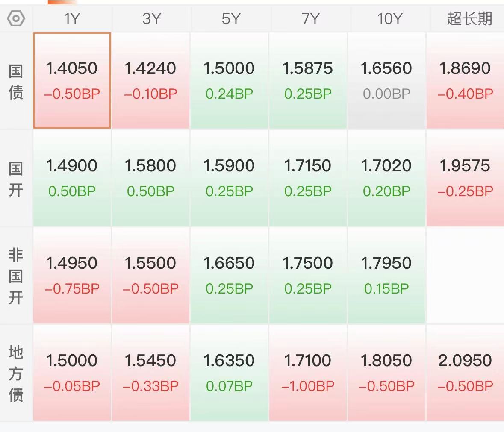Select the 10Y maturity column header
The image size is (504, 432).
pos(389,18)
